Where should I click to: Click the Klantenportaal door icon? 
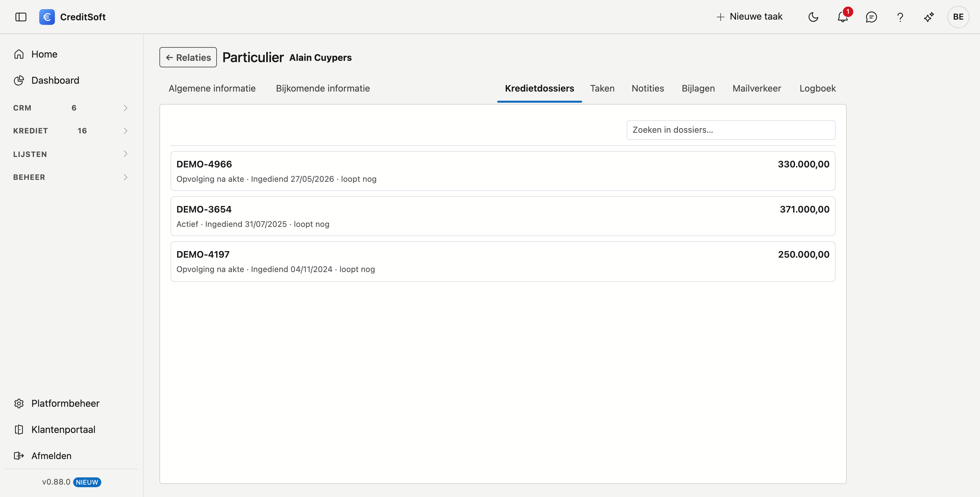[19, 430]
